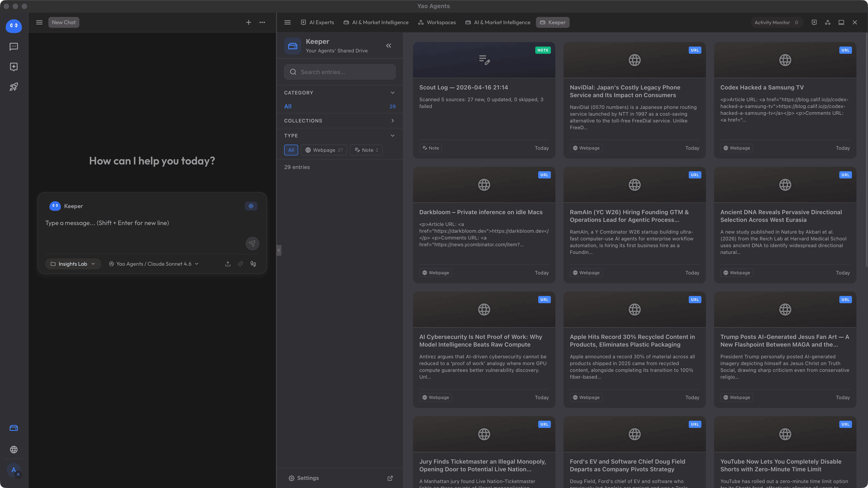This screenshot has width=868, height=488.
Task: Open Keeper Settings
Action: tap(304, 478)
